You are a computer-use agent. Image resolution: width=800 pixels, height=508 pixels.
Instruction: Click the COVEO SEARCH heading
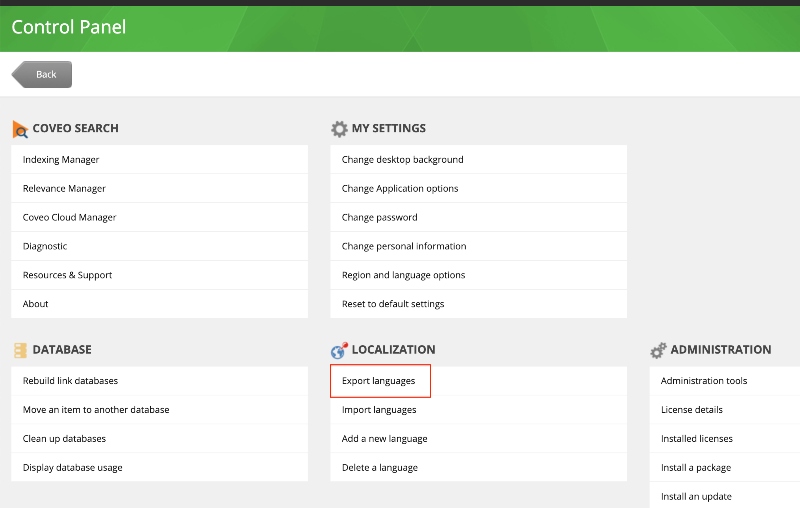[76, 129]
